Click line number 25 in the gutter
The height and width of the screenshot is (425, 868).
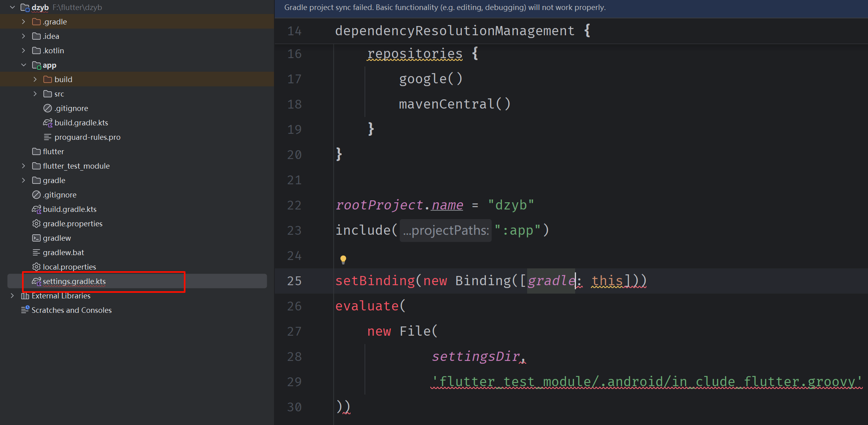point(294,281)
